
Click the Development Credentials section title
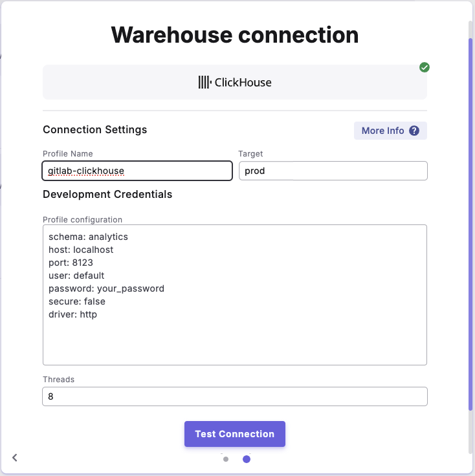point(107,194)
